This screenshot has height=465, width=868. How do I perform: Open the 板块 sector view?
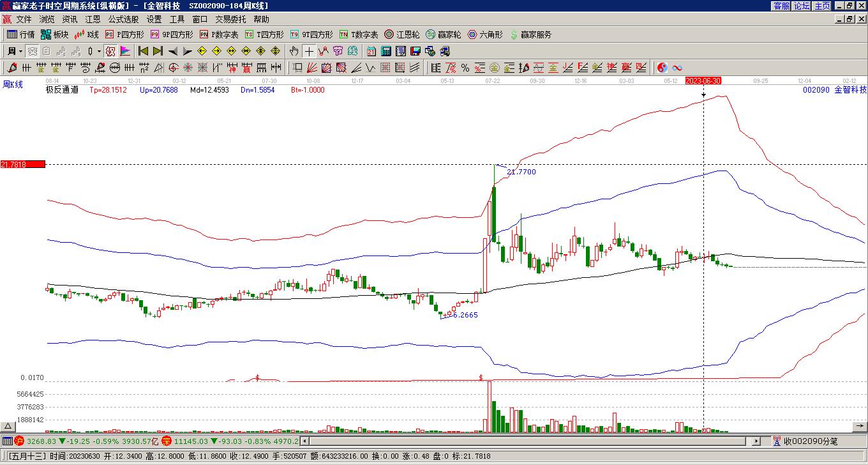(54, 34)
